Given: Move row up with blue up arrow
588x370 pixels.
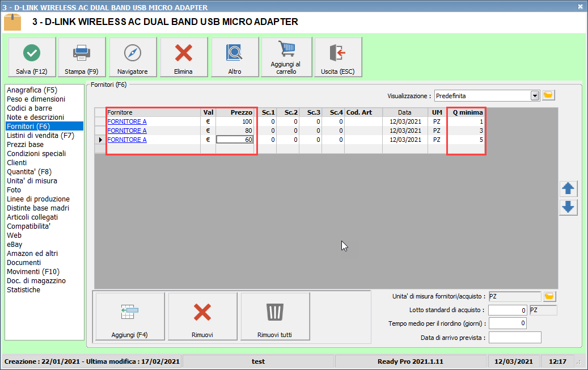Looking at the screenshot, I should (568, 188).
